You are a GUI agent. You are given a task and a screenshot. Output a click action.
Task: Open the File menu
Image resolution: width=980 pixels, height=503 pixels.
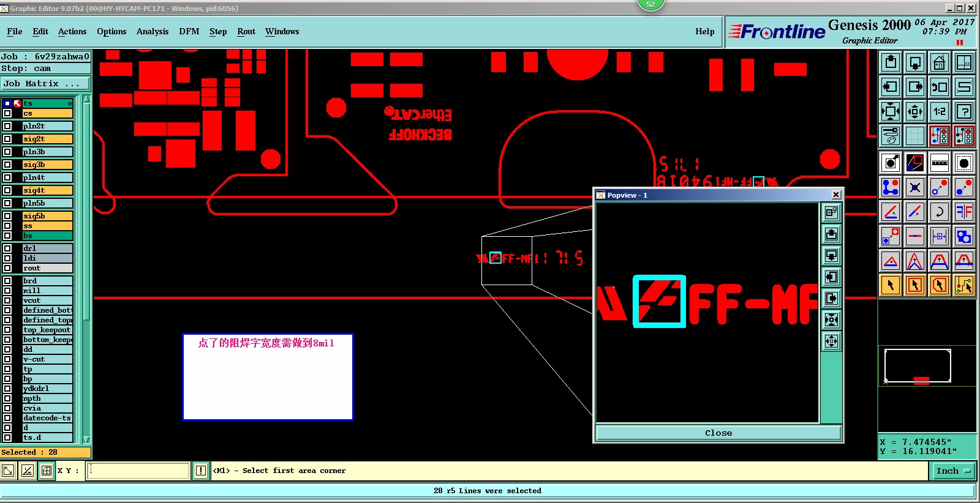point(15,31)
